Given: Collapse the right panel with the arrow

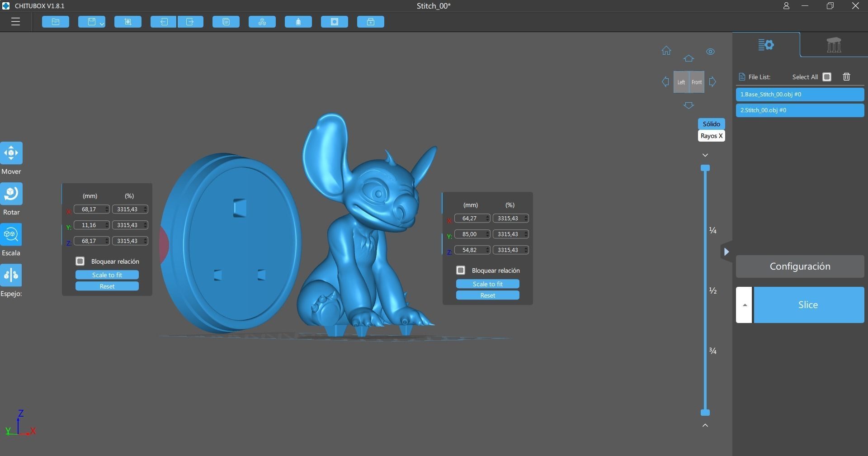Looking at the screenshot, I should pos(726,252).
